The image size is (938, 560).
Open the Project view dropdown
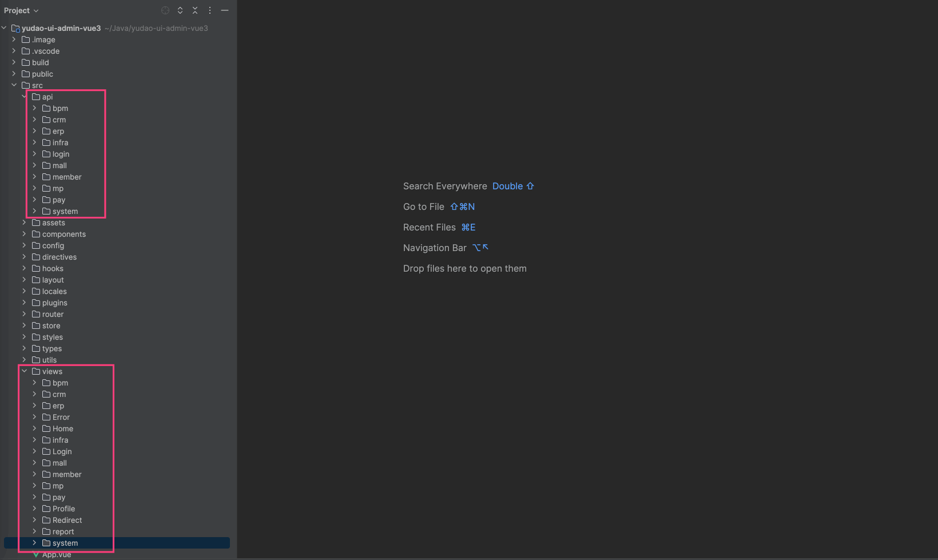point(21,10)
